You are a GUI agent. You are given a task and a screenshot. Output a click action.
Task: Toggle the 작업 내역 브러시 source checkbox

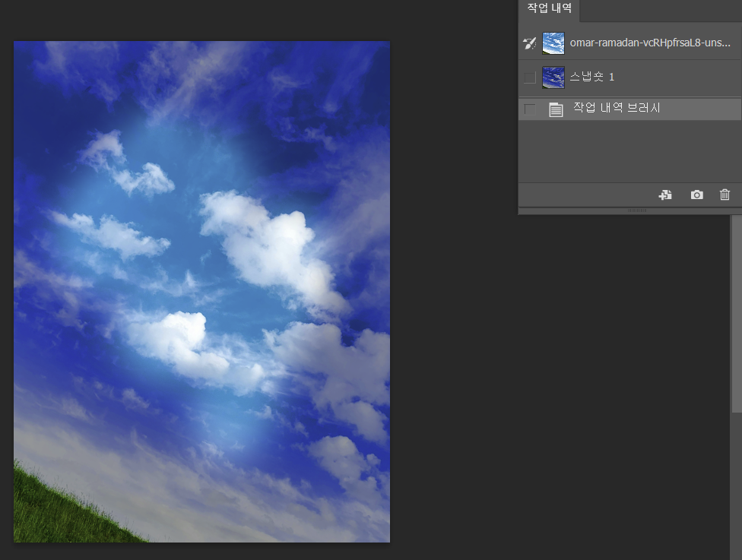tap(530, 109)
